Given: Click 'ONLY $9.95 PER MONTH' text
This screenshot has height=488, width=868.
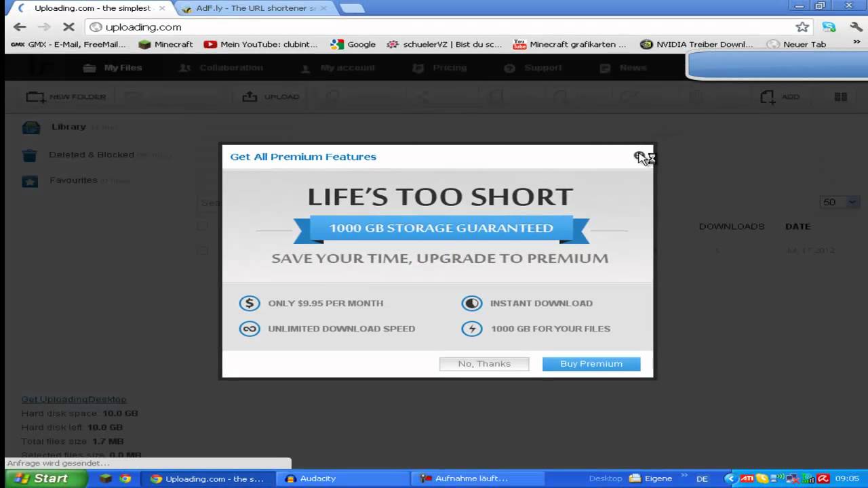Looking at the screenshot, I should coord(325,304).
